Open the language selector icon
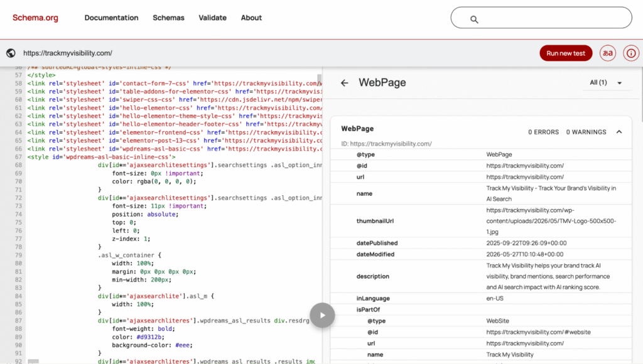The width and height of the screenshot is (643, 364). [x=608, y=53]
